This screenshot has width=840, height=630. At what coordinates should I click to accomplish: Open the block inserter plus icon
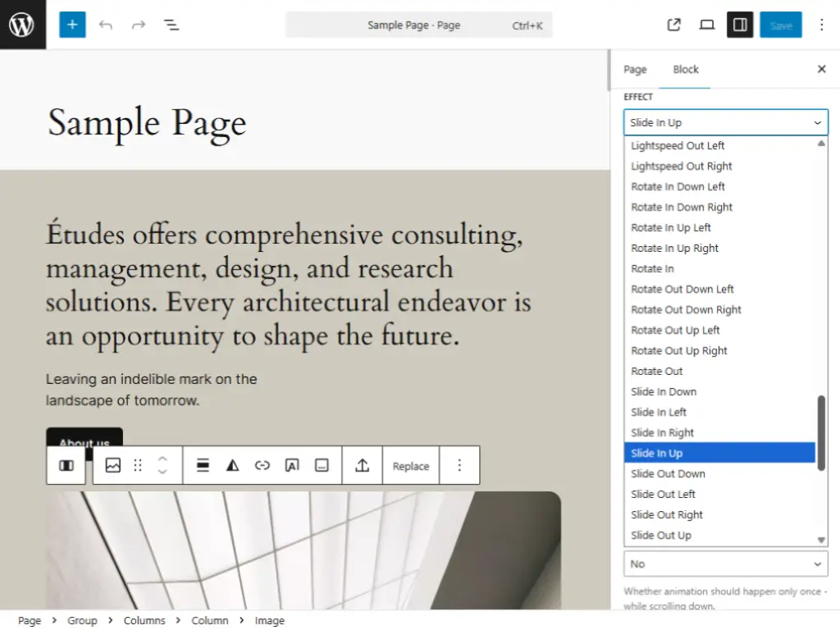coord(72,25)
